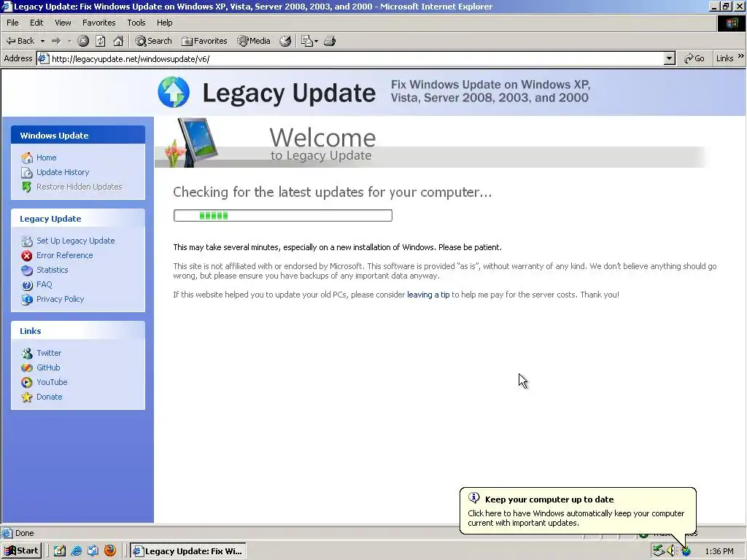This screenshot has height=560, width=747.
Task: Open the Donate link
Action: 49,397
